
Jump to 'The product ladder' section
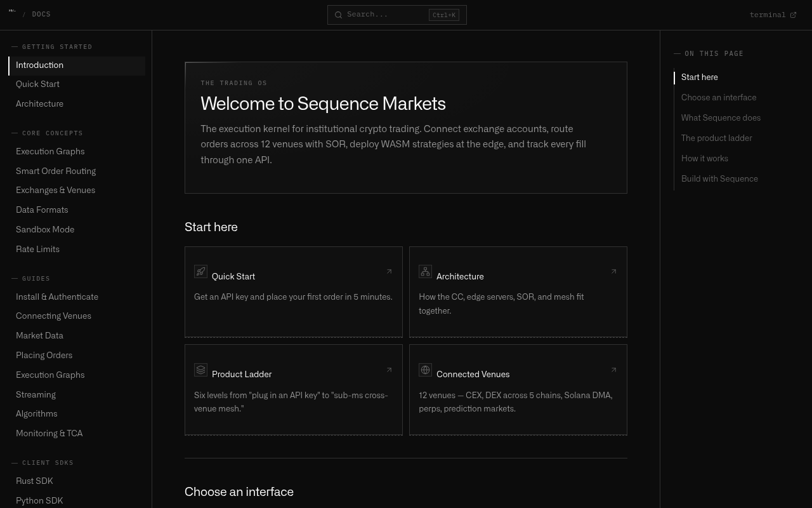pos(717,138)
